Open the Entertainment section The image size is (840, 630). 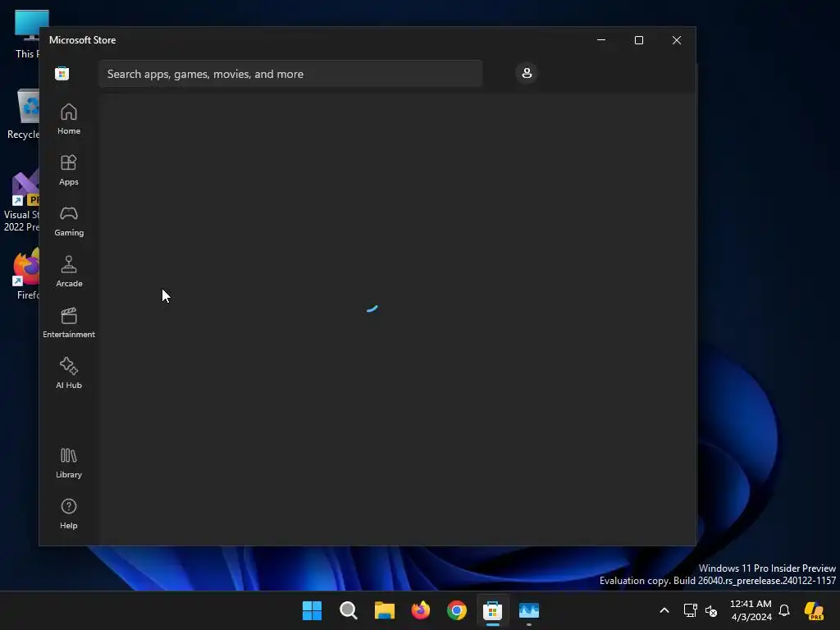tap(69, 322)
